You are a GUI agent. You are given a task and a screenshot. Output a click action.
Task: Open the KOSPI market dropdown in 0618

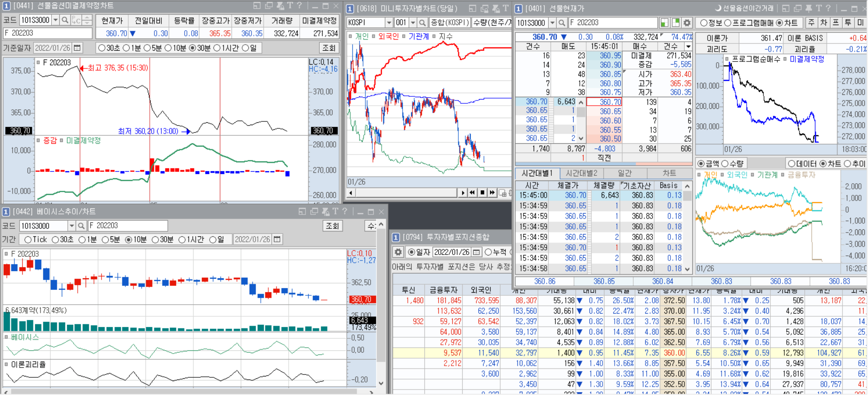389,22
